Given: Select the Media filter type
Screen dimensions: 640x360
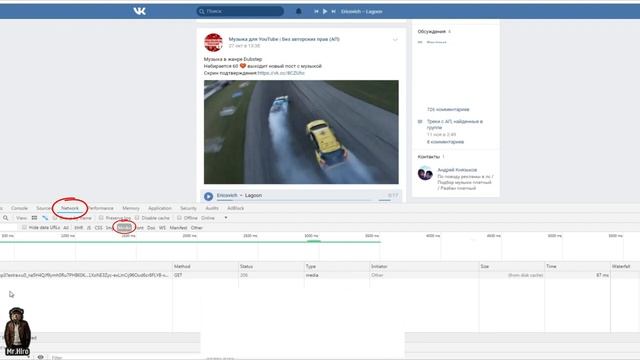Looking at the screenshot, I should [124, 227].
